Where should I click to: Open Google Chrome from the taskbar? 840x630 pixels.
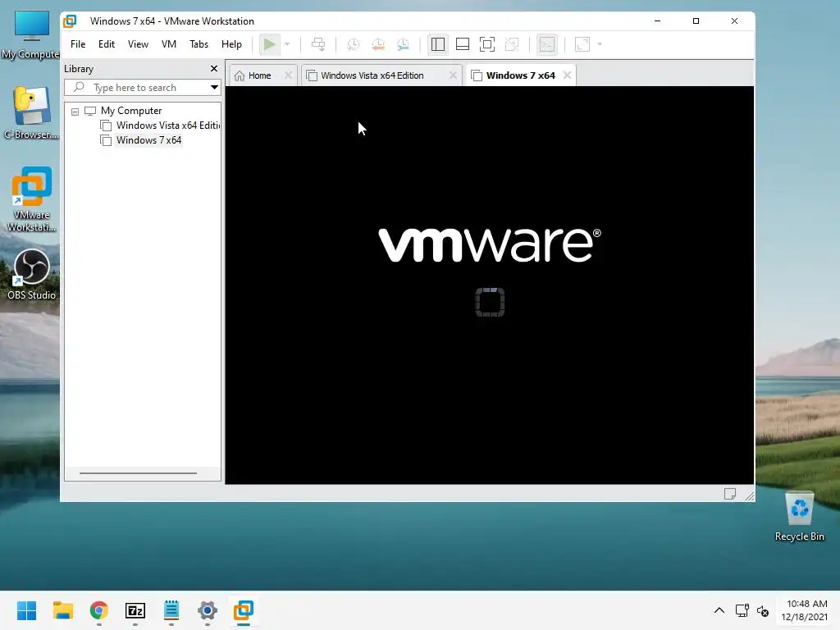click(x=99, y=610)
